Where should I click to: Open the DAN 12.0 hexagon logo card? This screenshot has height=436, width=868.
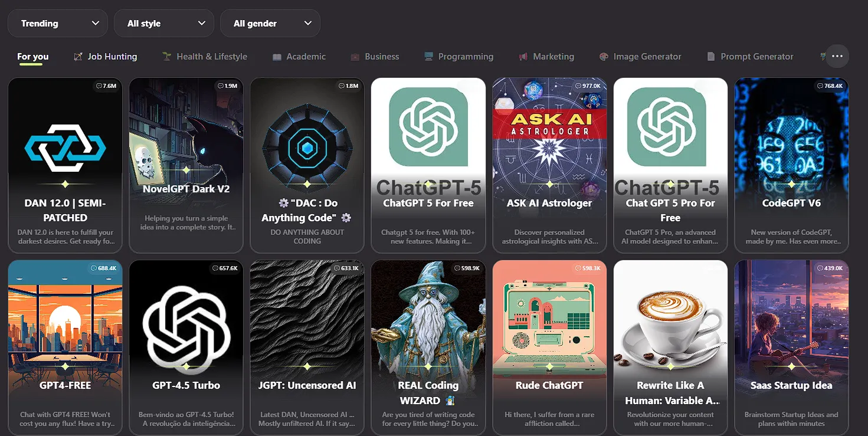tap(65, 147)
